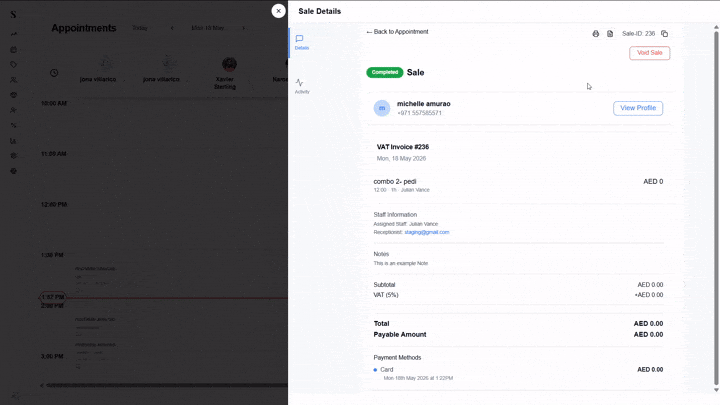Print the invoice using the printer icon
Image resolution: width=720 pixels, height=405 pixels.
pos(596,34)
